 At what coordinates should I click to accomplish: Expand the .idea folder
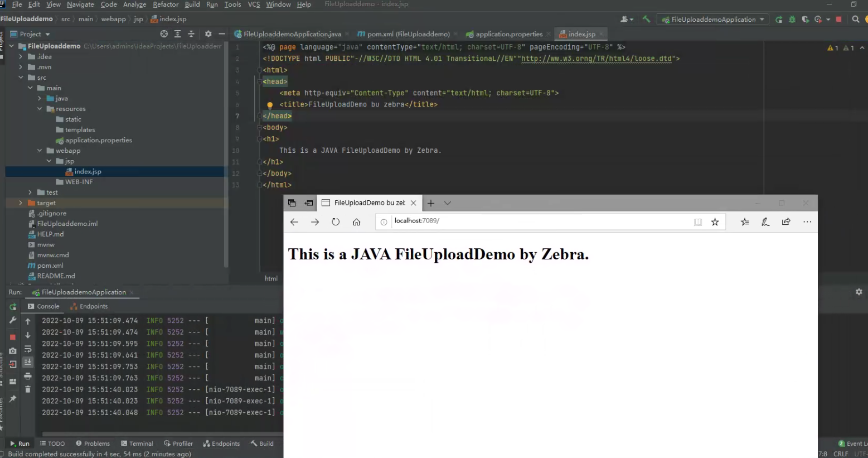(21, 56)
